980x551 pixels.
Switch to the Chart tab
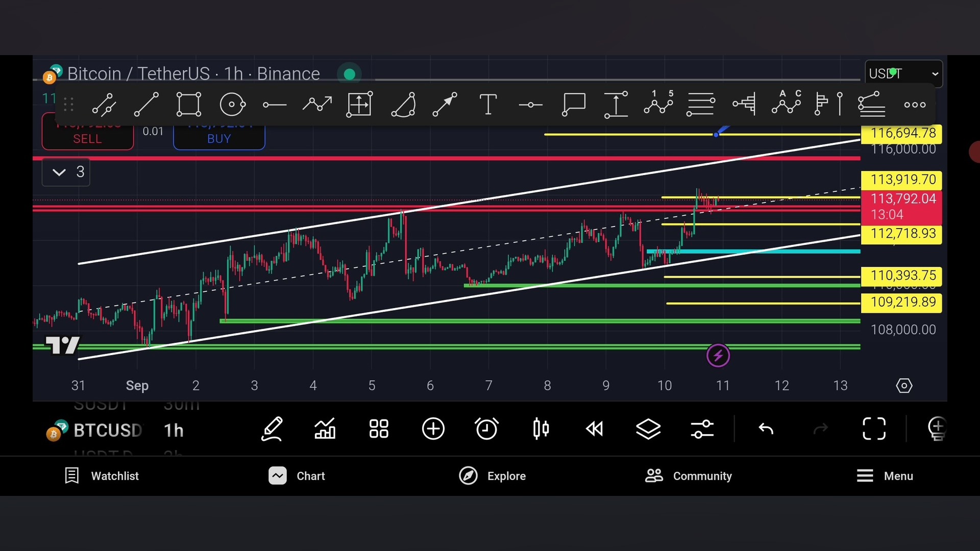297,476
